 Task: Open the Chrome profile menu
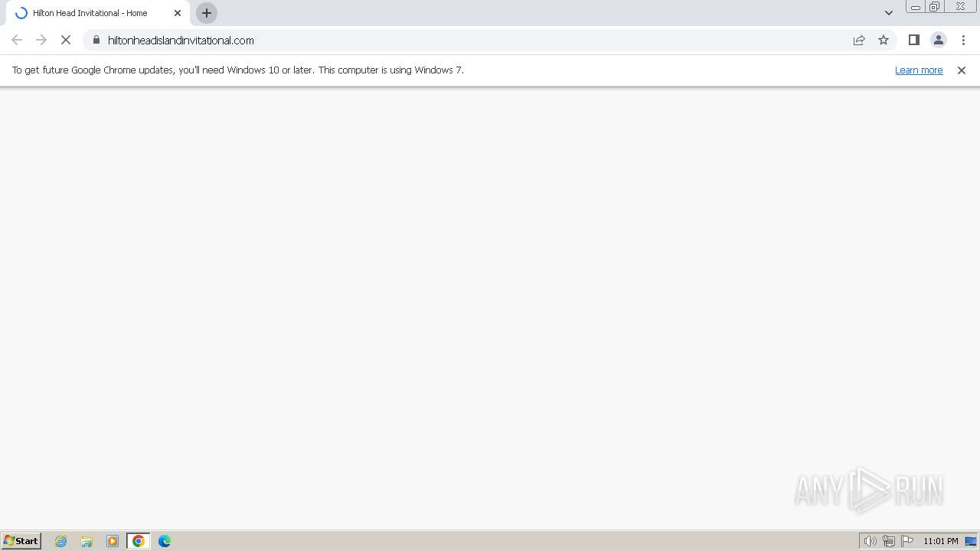[x=939, y=40]
